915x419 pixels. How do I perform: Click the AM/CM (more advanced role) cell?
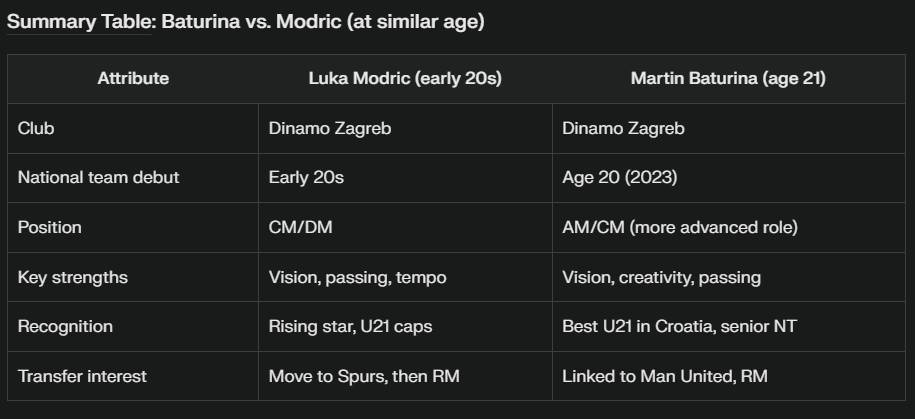click(x=680, y=227)
